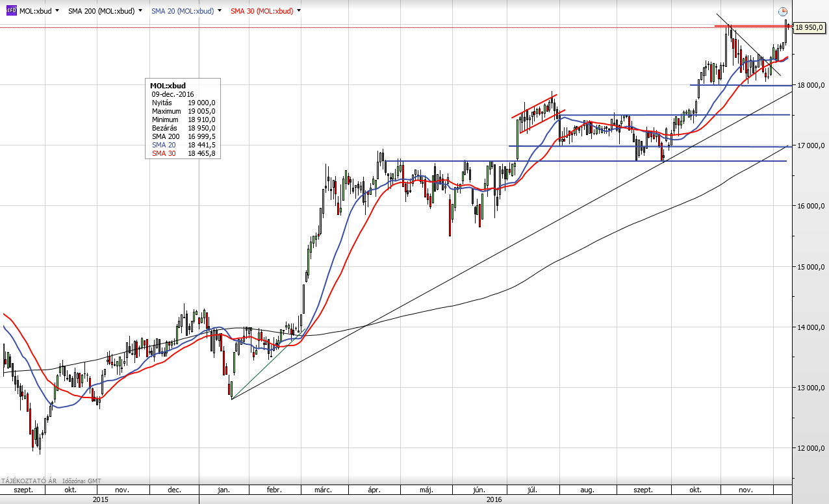This screenshot has height=504, width=829.
Task: Open the blue SMA 20 (MOL:xbud) dropdown
Action: (219, 11)
